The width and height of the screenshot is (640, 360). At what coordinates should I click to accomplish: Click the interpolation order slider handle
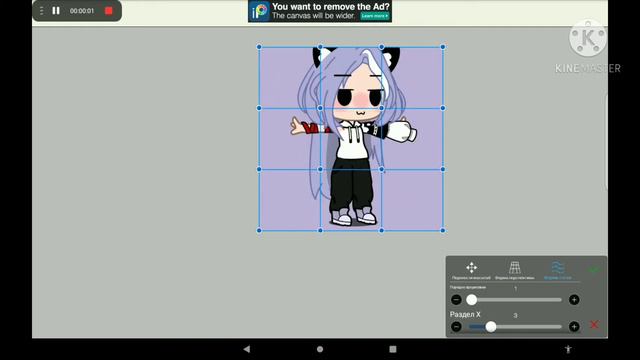pyautogui.click(x=471, y=300)
